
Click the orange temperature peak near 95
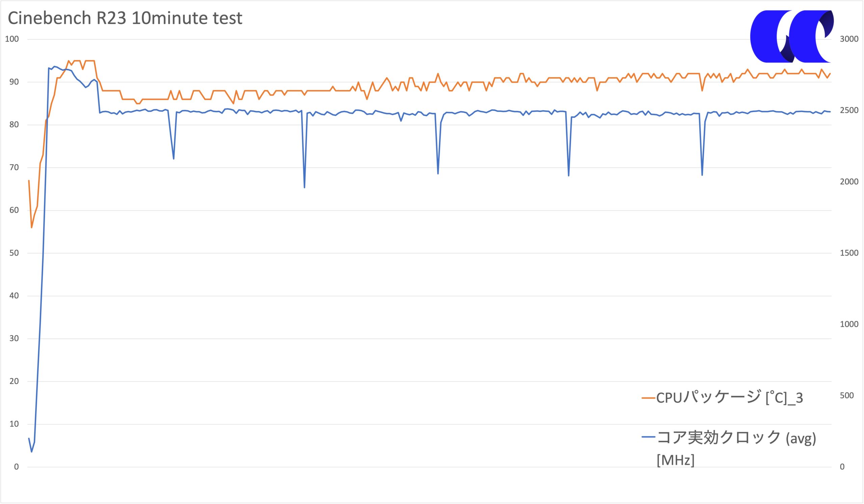click(68, 61)
